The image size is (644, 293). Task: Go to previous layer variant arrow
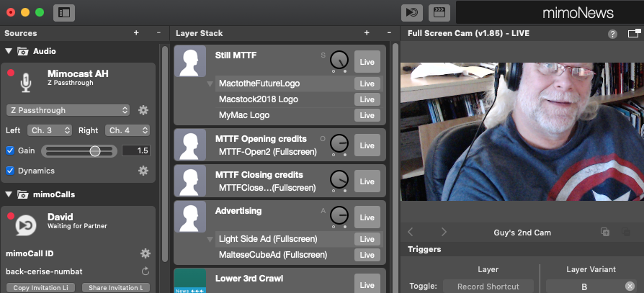[411, 233]
